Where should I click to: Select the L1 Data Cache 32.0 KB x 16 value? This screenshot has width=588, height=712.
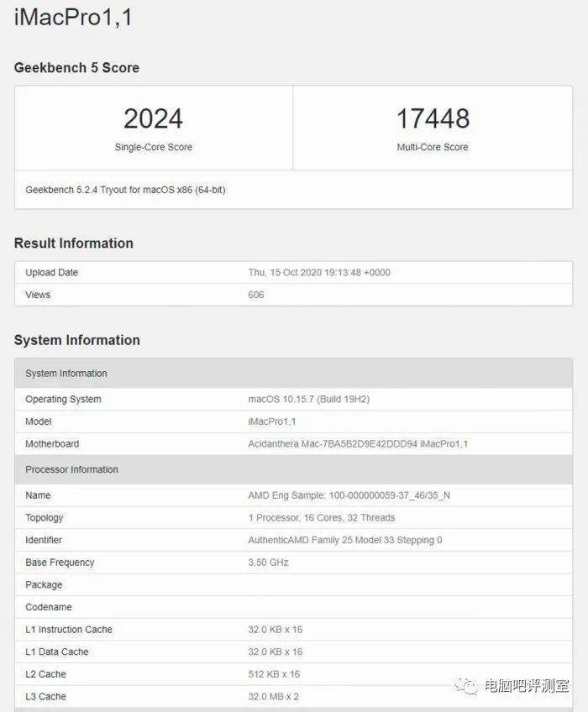(276, 652)
